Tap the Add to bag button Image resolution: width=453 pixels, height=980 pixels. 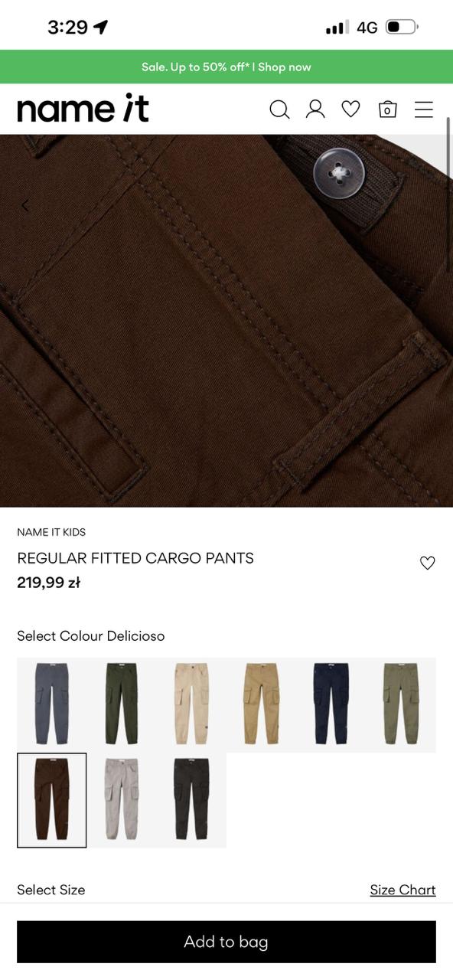[226, 942]
